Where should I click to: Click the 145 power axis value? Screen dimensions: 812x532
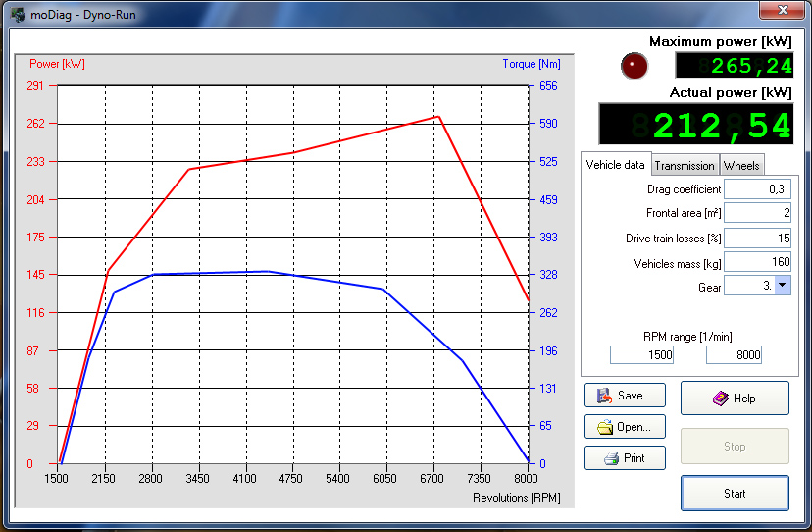pyautogui.click(x=35, y=274)
